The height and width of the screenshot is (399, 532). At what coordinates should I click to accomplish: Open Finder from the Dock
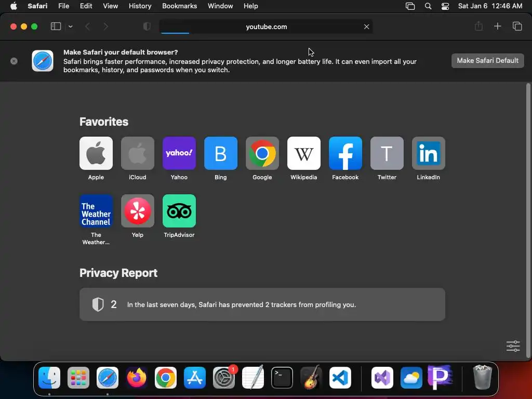pyautogui.click(x=49, y=378)
